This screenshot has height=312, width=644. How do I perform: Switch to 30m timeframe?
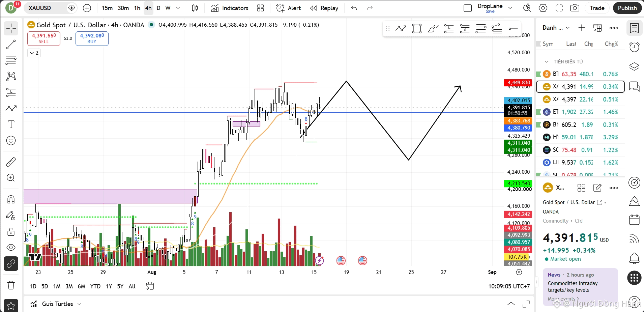point(123,8)
